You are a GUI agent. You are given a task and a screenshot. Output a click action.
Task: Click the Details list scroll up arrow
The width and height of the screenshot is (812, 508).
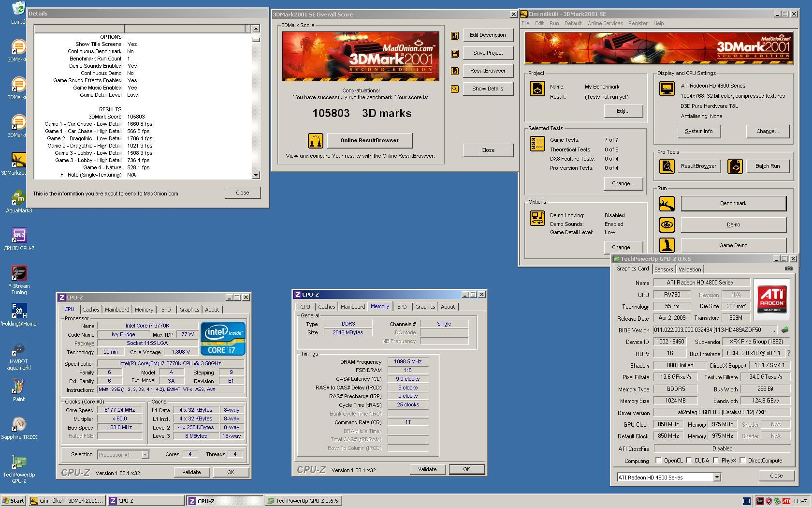pyautogui.click(x=256, y=29)
